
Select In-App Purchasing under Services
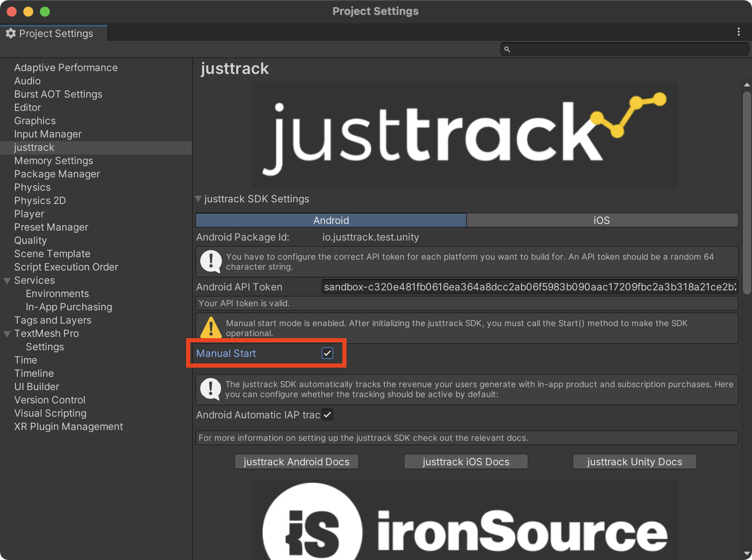point(69,307)
